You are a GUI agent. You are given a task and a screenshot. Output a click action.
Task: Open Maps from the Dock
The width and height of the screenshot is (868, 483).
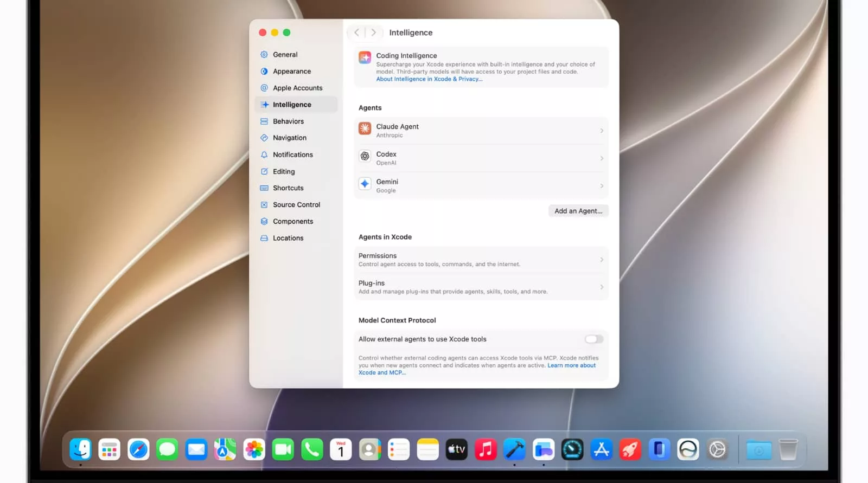point(225,449)
